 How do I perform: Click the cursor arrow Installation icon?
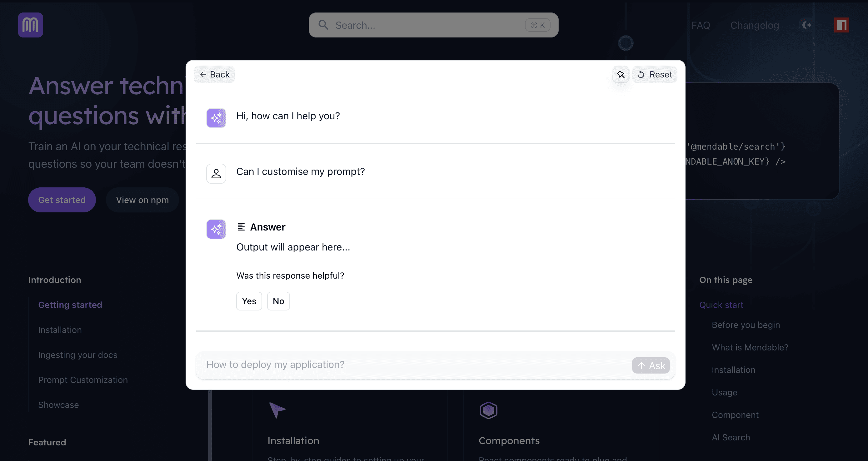pyautogui.click(x=277, y=410)
